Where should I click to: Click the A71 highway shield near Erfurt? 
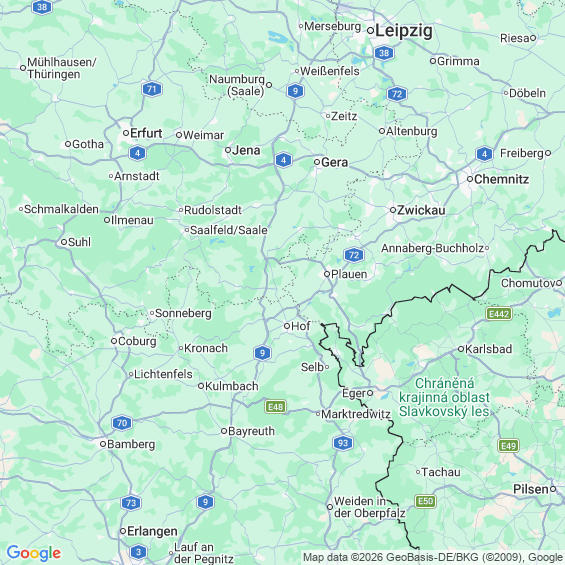(x=152, y=89)
